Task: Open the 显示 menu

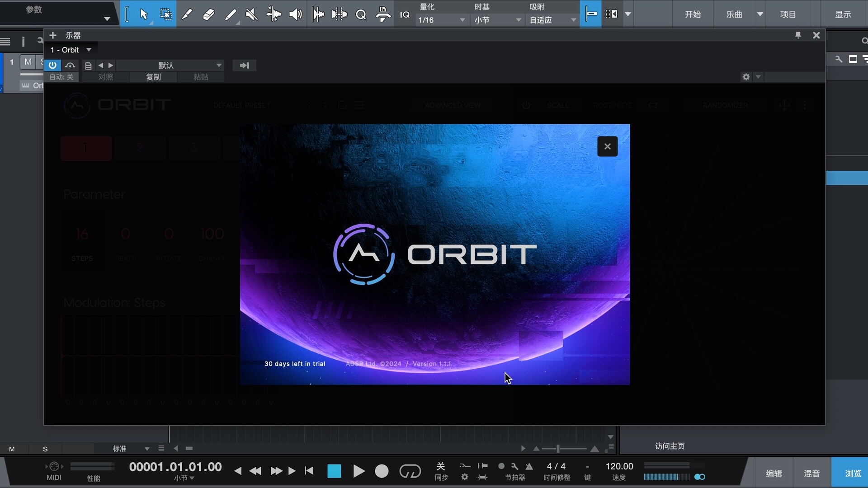Action: click(x=843, y=14)
